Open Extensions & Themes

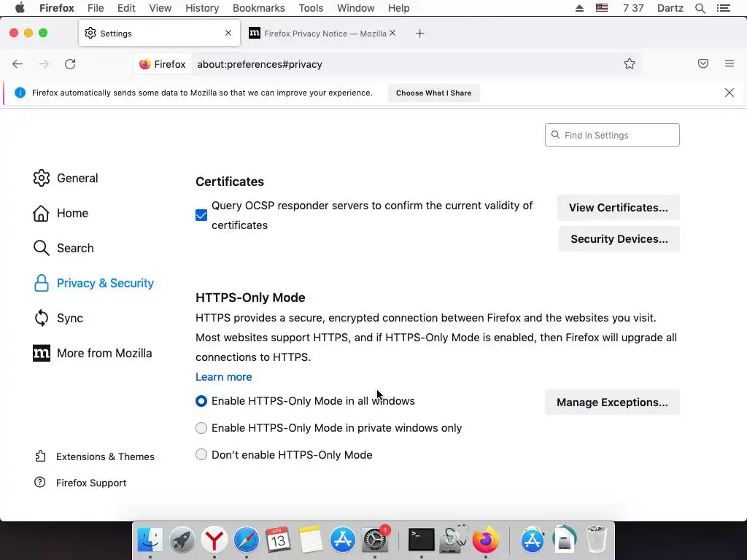(94, 456)
